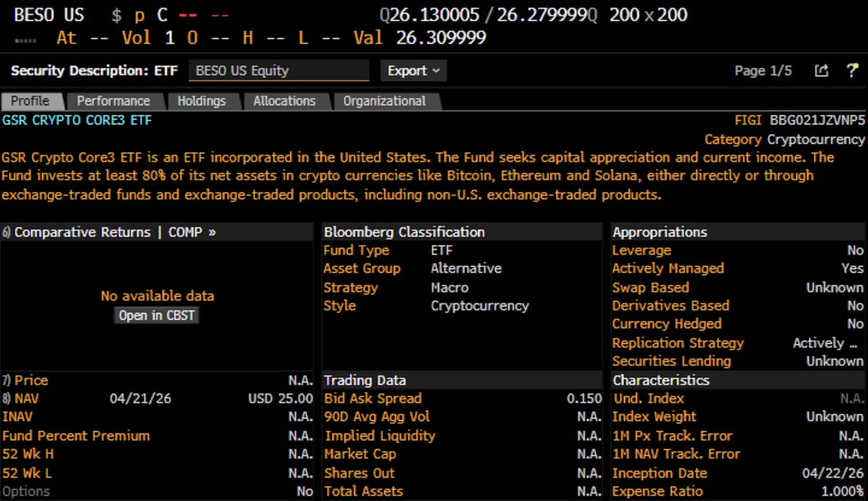Open the NAV row link numbered 8
Screen dimensions: 868x501
click(25, 398)
